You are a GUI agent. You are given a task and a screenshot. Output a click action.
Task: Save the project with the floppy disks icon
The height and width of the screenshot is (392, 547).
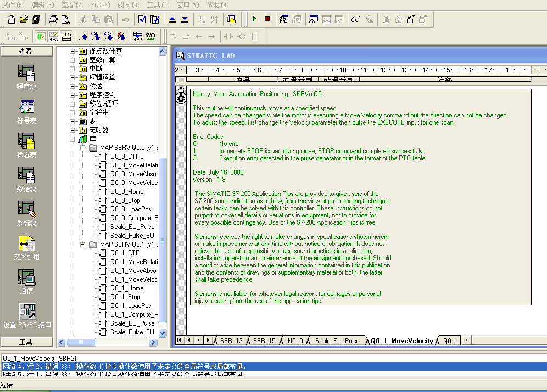click(36, 20)
